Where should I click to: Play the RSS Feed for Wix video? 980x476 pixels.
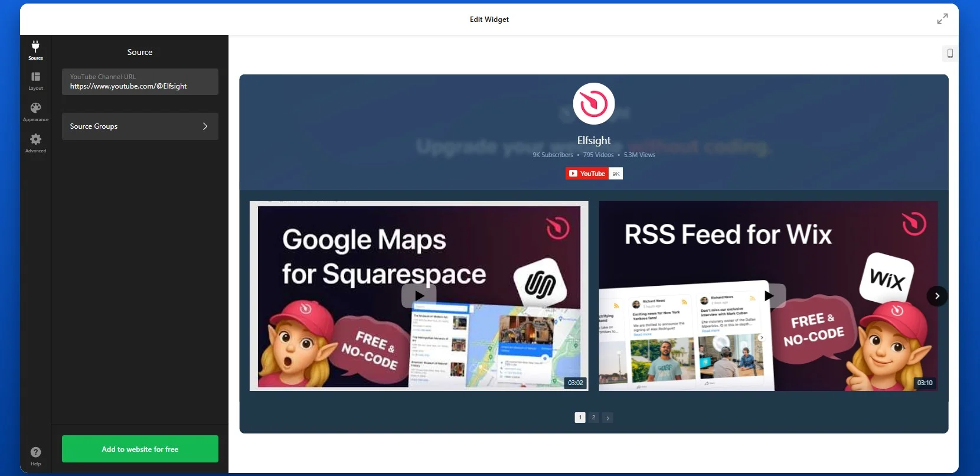(769, 296)
